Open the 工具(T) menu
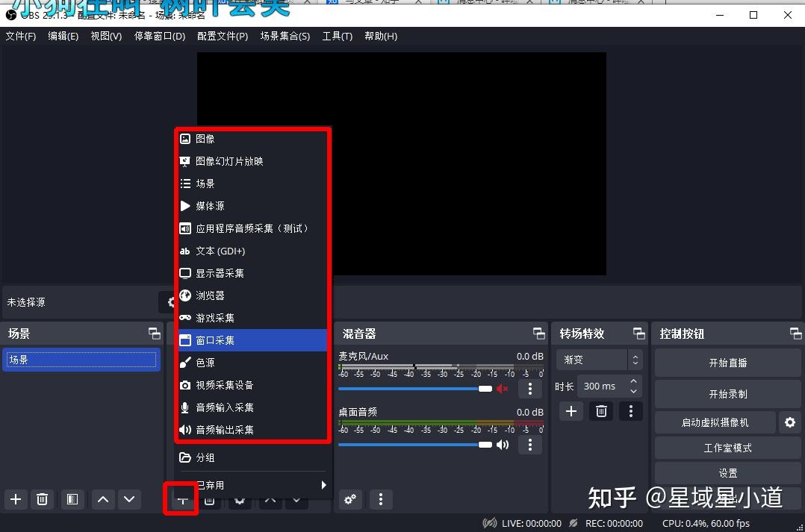This screenshot has height=532, width=805. click(338, 36)
